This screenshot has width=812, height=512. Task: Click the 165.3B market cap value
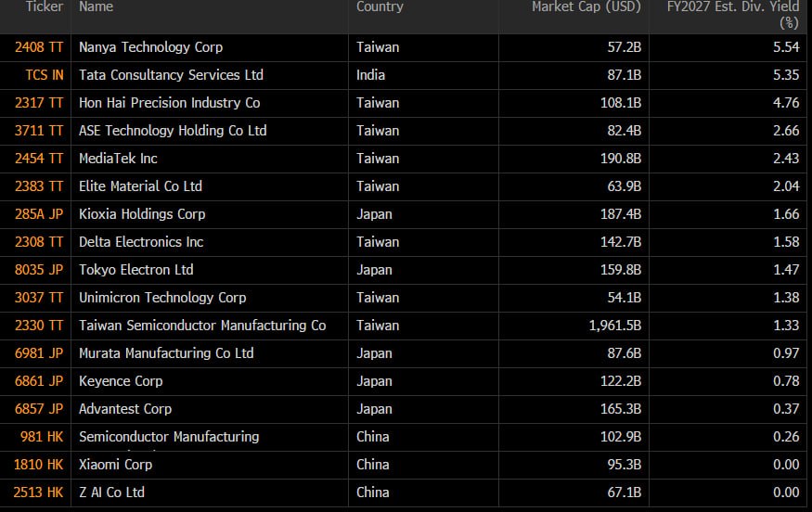coord(621,409)
